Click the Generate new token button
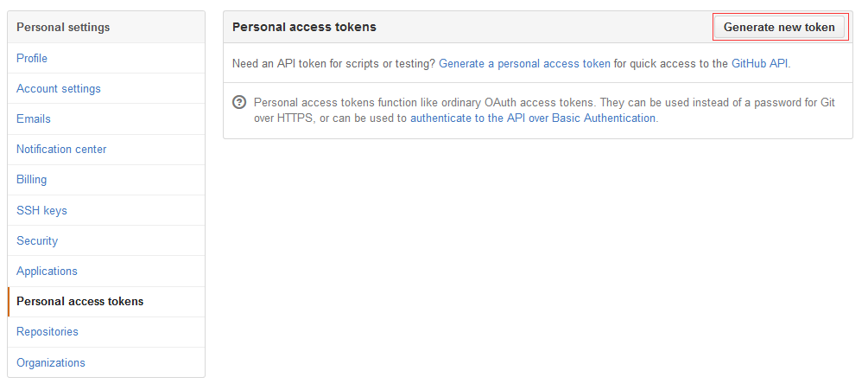The height and width of the screenshot is (390, 868). click(x=779, y=27)
